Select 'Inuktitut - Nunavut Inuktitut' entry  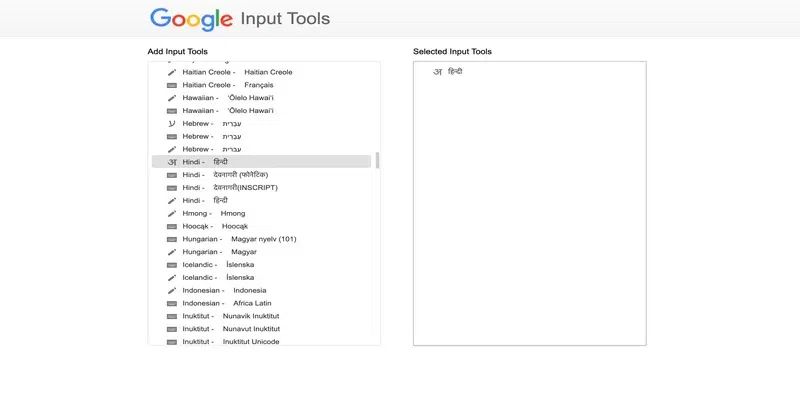coord(231,329)
